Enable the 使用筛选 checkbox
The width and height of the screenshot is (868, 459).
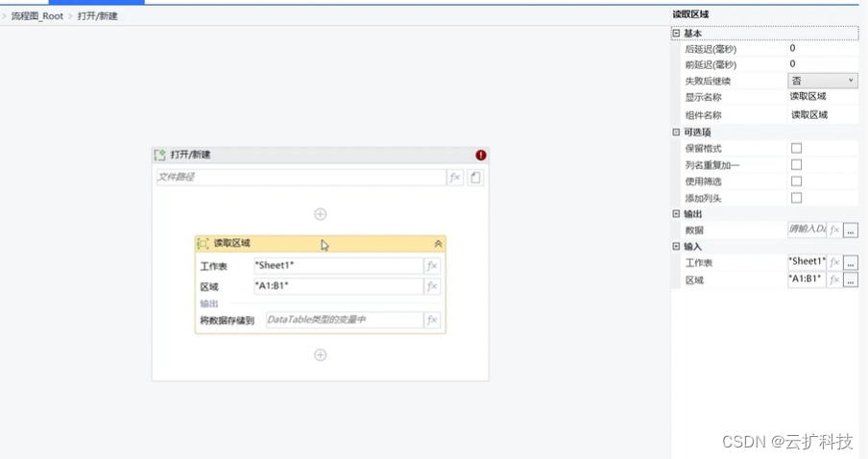(x=796, y=181)
